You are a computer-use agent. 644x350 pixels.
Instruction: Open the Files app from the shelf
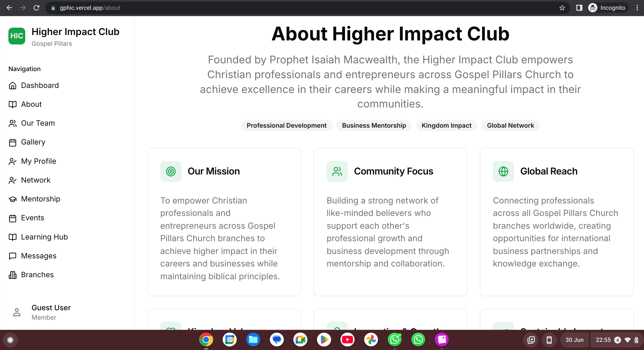click(x=253, y=340)
